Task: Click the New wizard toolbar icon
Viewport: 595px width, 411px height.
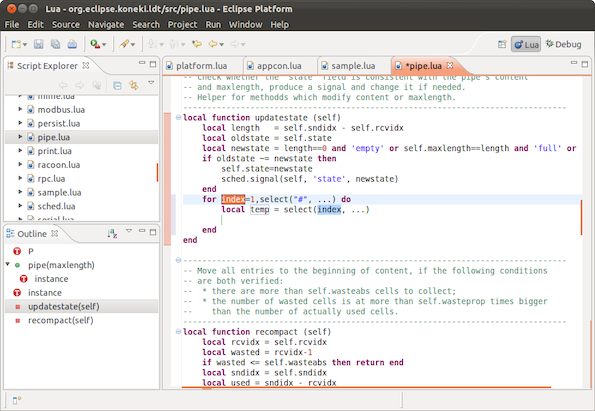Action: [16, 44]
